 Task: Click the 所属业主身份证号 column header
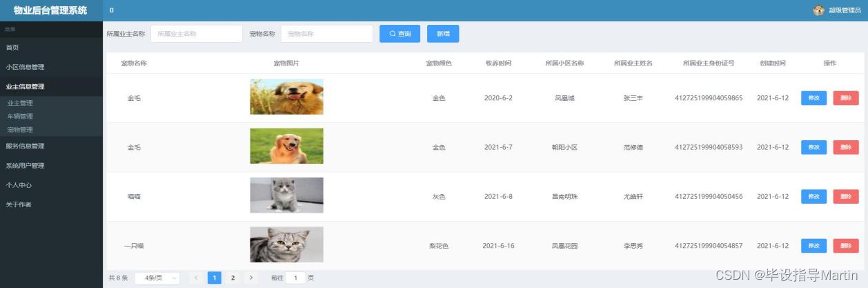[x=709, y=63]
